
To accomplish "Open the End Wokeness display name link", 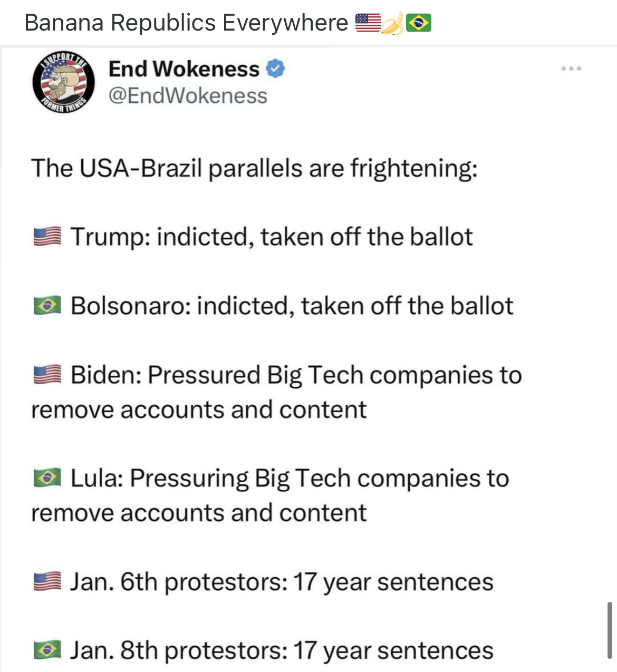I will tap(184, 69).
